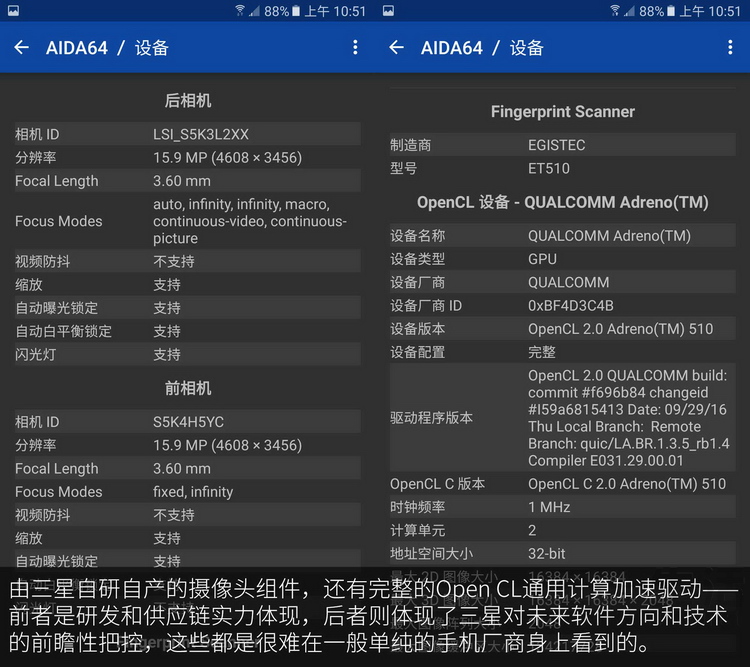
Task: Tap the OpenCL 设备 - QUALCOMM Adreno(TM) header
Action: [562, 202]
